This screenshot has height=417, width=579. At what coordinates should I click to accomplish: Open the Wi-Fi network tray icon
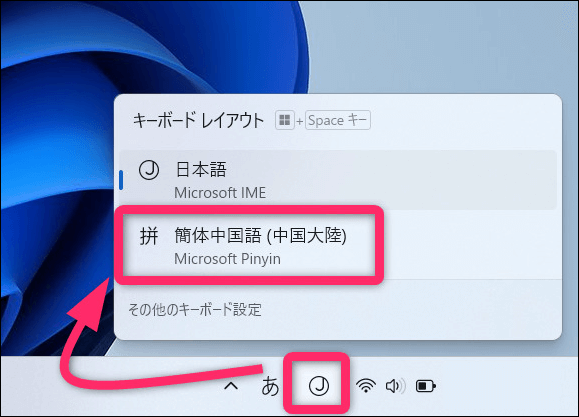pyautogui.click(x=366, y=386)
